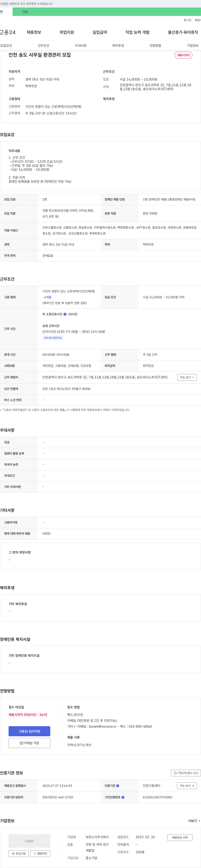The image size is (201, 868).
Task: Click the job title 인천 송도 사무실 환경관리 모집
Action: (x=40, y=55)
